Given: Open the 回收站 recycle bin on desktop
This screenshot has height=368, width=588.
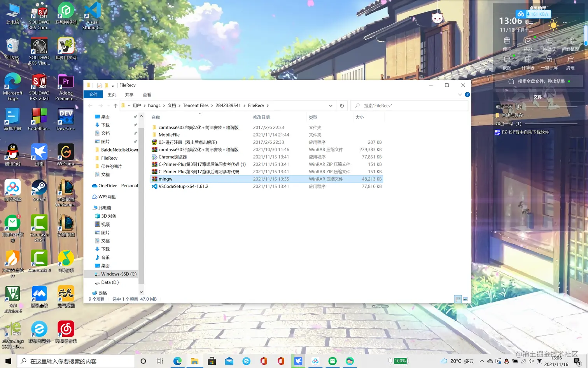Looking at the screenshot, I should click(12, 49).
